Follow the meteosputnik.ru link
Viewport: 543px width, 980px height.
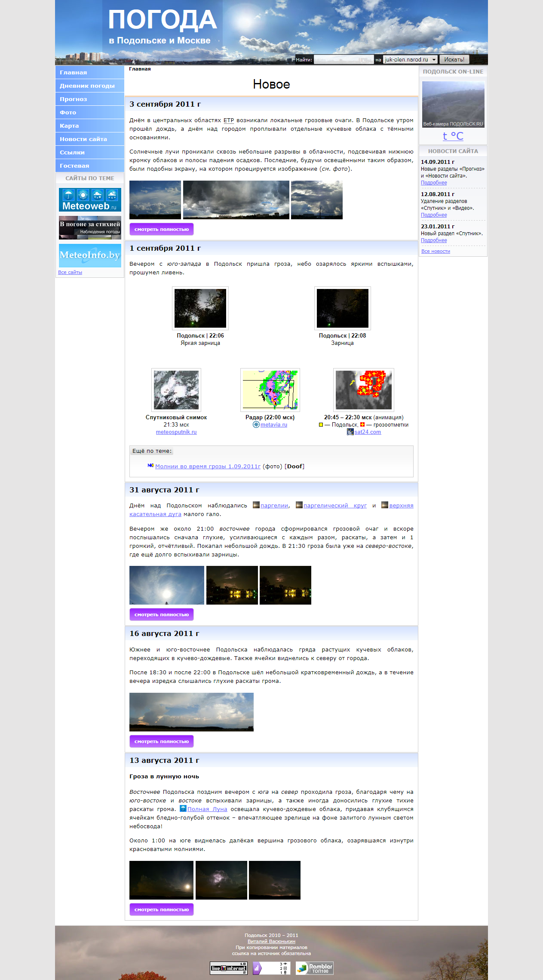pos(176,432)
